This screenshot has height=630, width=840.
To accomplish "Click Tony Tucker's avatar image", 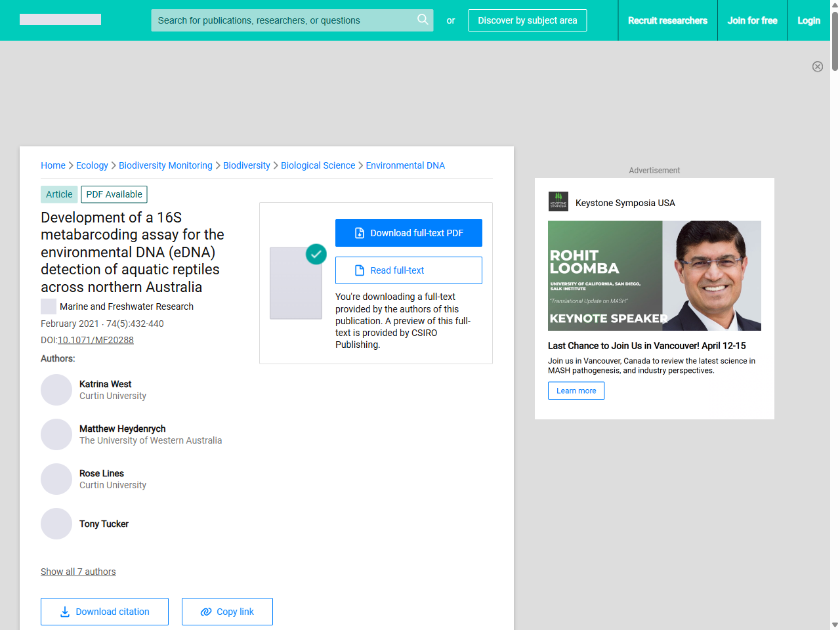I will [56, 524].
